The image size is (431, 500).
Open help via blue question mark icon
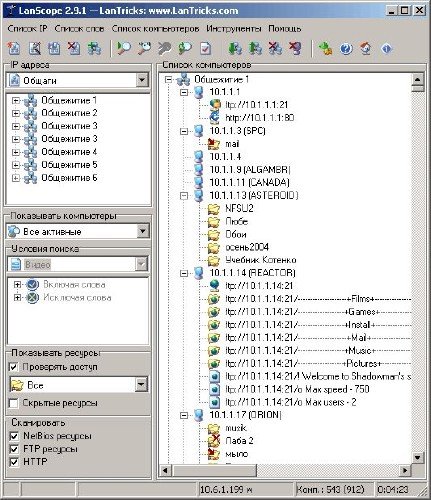coord(346,49)
